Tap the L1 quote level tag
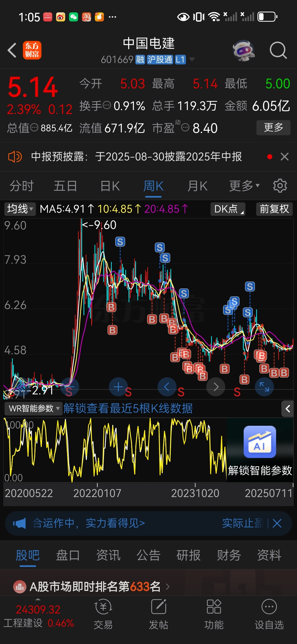 pos(180,59)
